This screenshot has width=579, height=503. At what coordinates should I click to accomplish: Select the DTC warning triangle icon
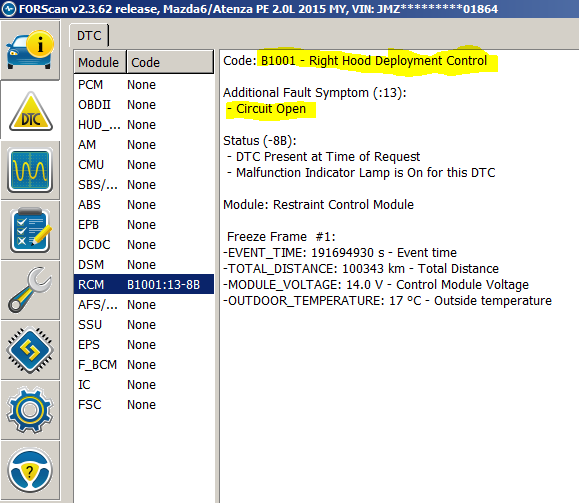(30, 110)
